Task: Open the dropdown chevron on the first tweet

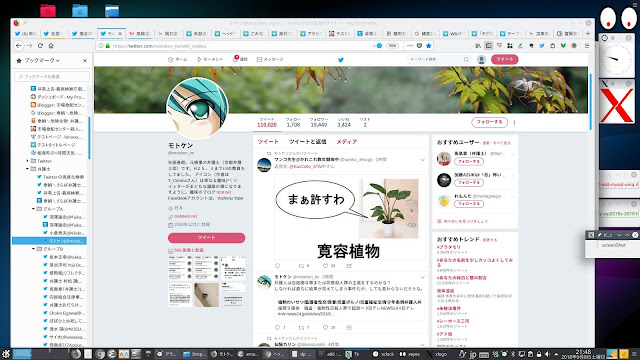Action: pos(422,160)
